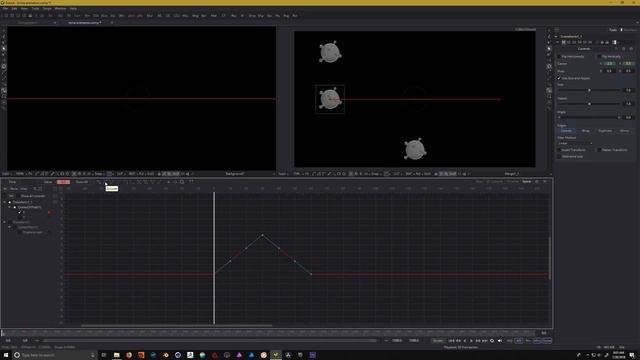Open the Tools tab in the inspector
The height and width of the screenshot is (360, 640).
point(613,30)
